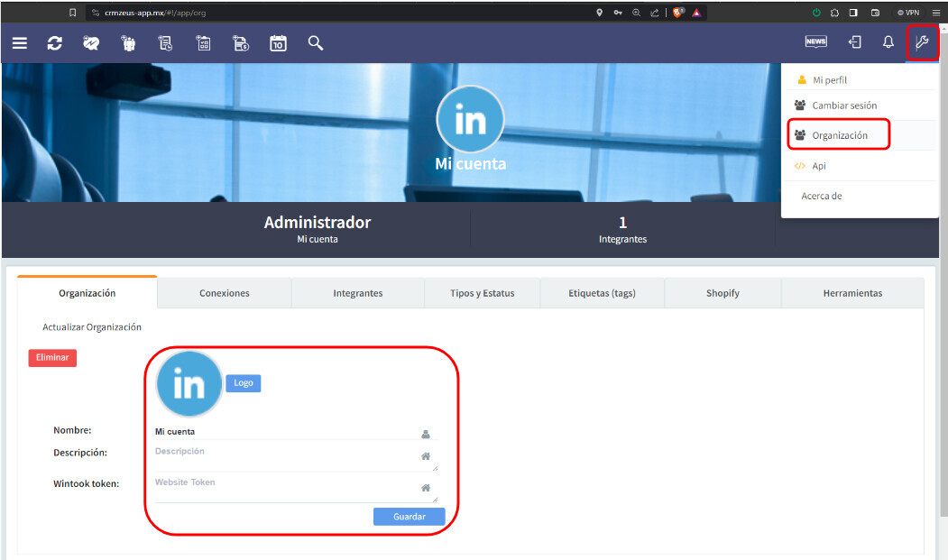Screen dimensions: 948x560
Task: Open the hamburger main menu
Action: (19, 43)
